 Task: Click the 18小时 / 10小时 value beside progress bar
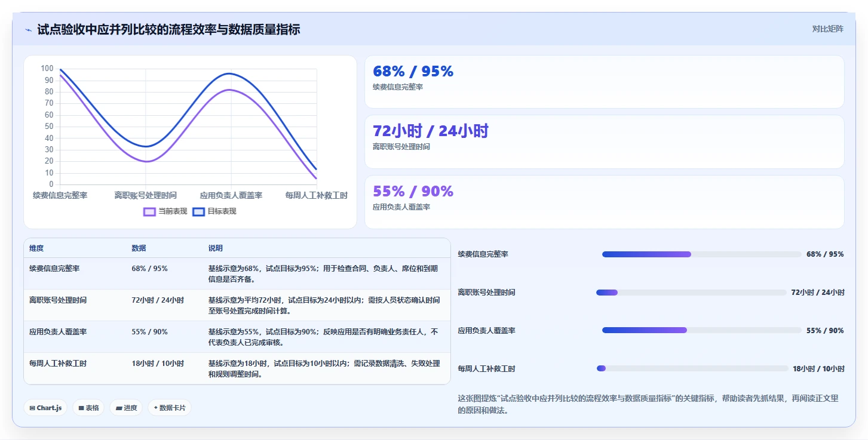pyautogui.click(x=818, y=369)
